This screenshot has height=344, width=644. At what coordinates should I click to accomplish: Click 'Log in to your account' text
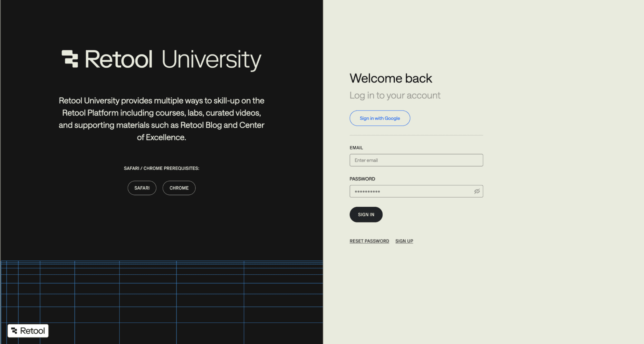pos(395,95)
